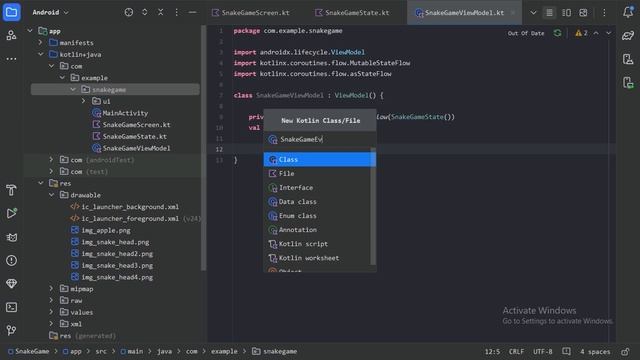Click the Select Opened File target icon
Viewport: 640px width, 360px height.
pos(129,12)
